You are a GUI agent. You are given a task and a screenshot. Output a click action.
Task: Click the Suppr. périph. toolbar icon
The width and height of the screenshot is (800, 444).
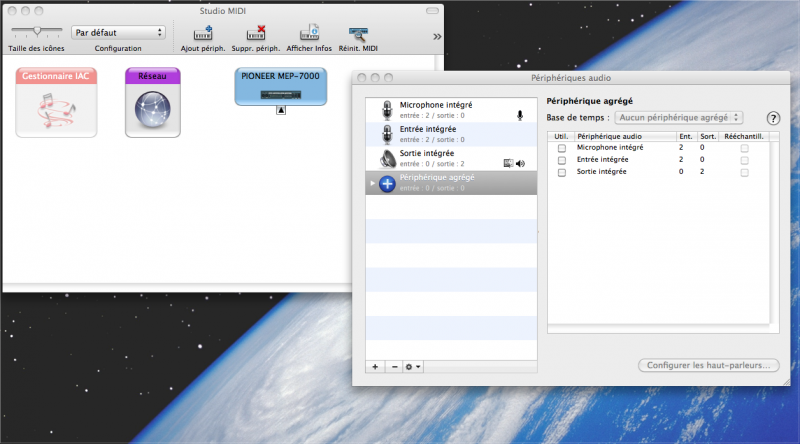coord(255,33)
